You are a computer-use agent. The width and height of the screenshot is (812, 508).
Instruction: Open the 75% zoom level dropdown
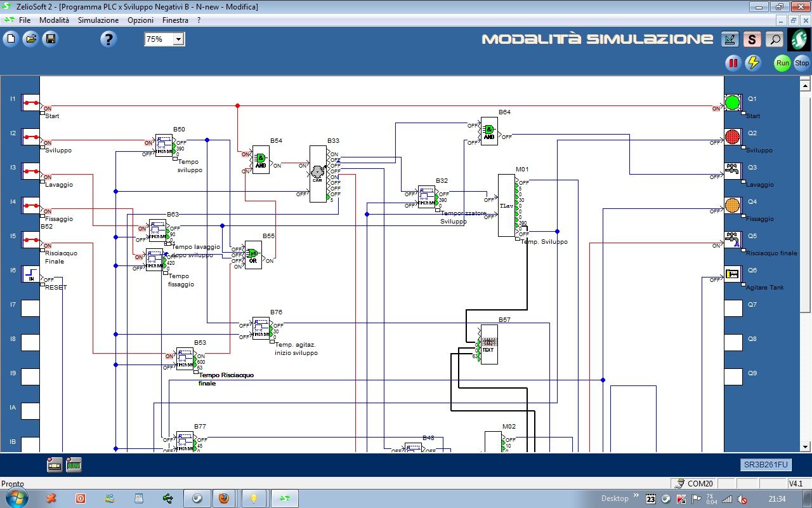click(x=178, y=39)
